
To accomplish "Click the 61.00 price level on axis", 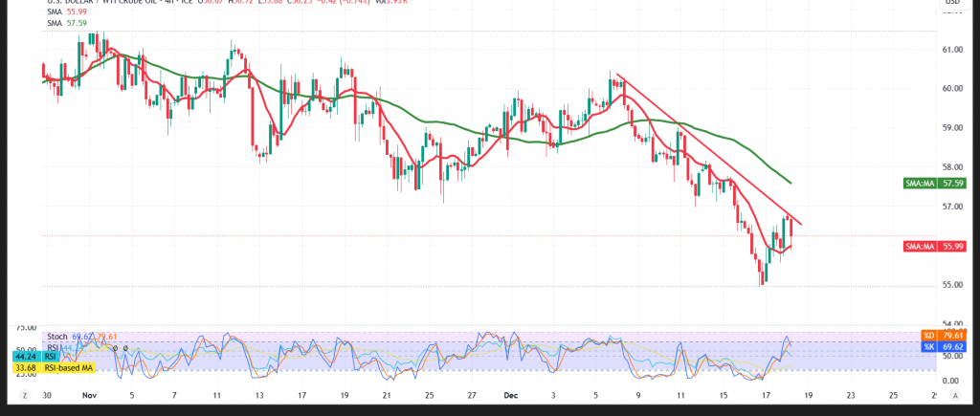I will click(952, 49).
